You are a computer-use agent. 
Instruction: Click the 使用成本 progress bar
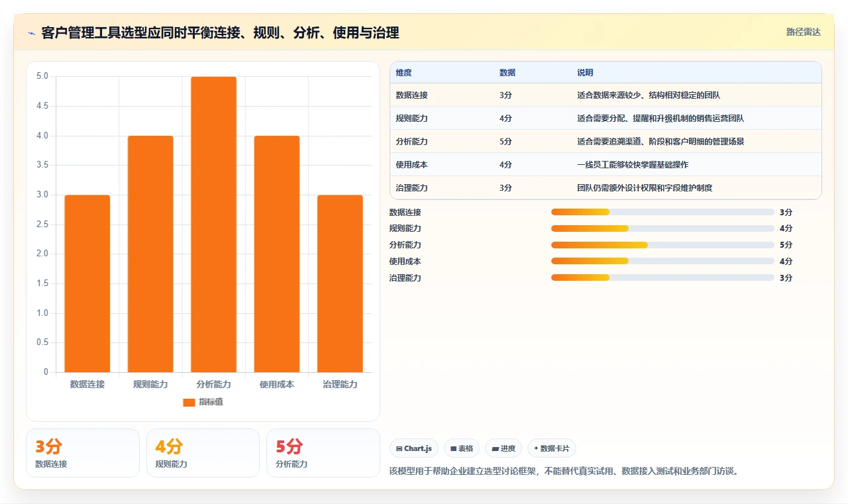(662, 261)
